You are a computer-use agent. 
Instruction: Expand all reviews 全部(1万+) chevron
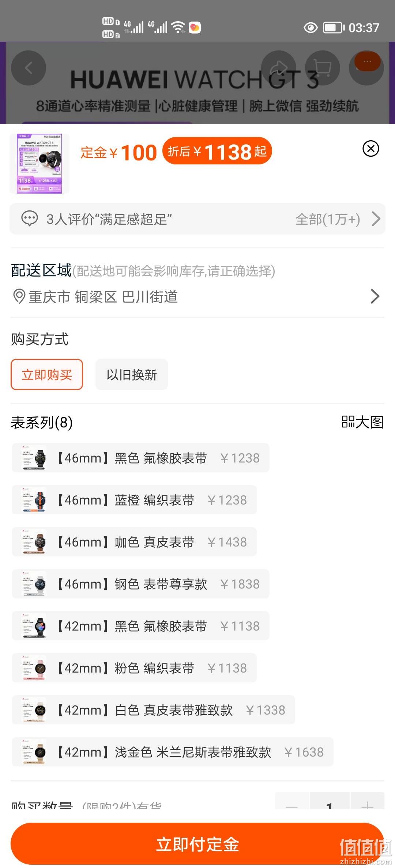376,219
